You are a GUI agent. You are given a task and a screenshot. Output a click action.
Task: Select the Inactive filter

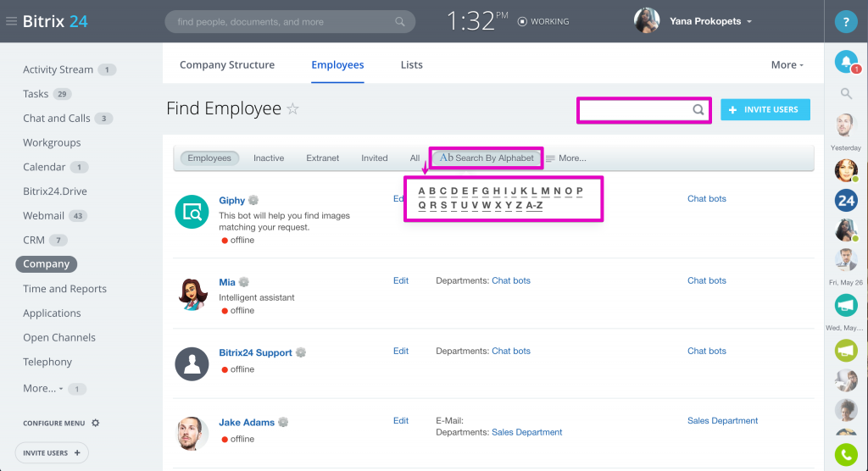coord(269,158)
